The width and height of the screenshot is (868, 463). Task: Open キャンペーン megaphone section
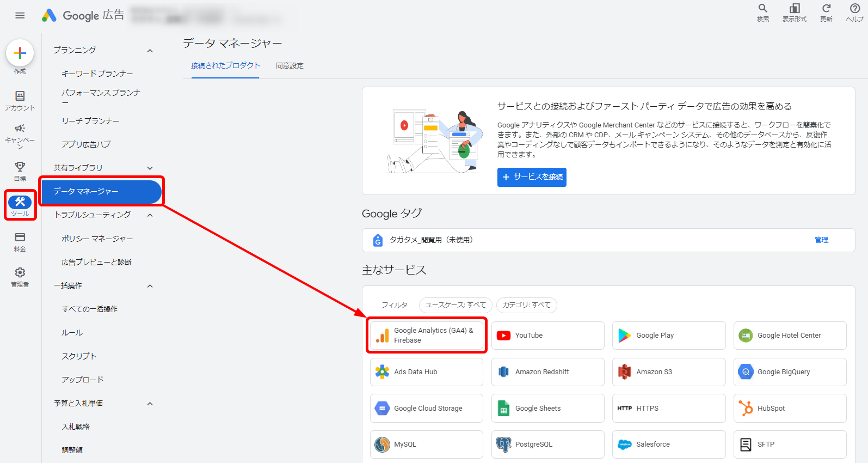[x=20, y=136]
